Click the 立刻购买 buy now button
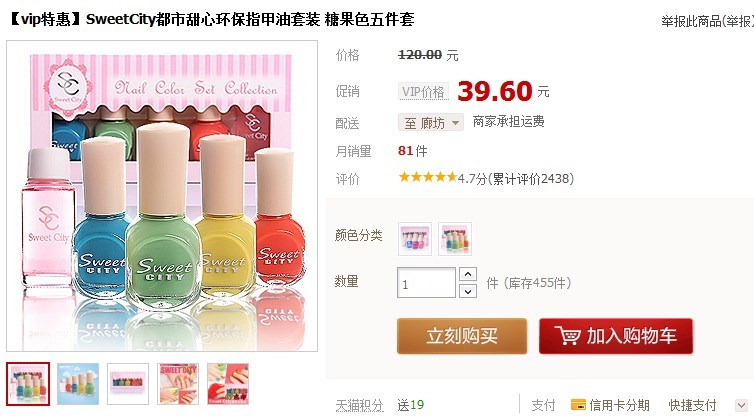This screenshot has height=419, width=754. coord(462,336)
